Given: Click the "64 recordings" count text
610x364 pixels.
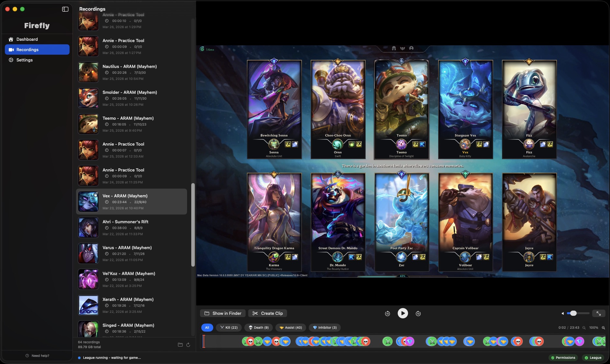Looking at the screenshot, I should click(89, 342).
